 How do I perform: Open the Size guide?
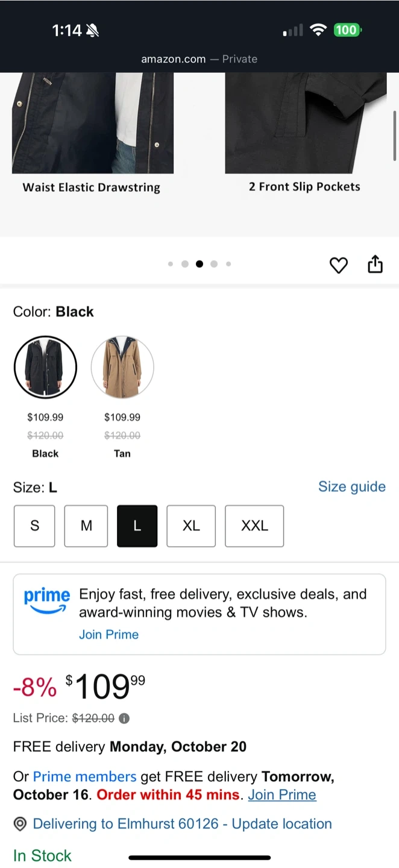pos(351,486)
